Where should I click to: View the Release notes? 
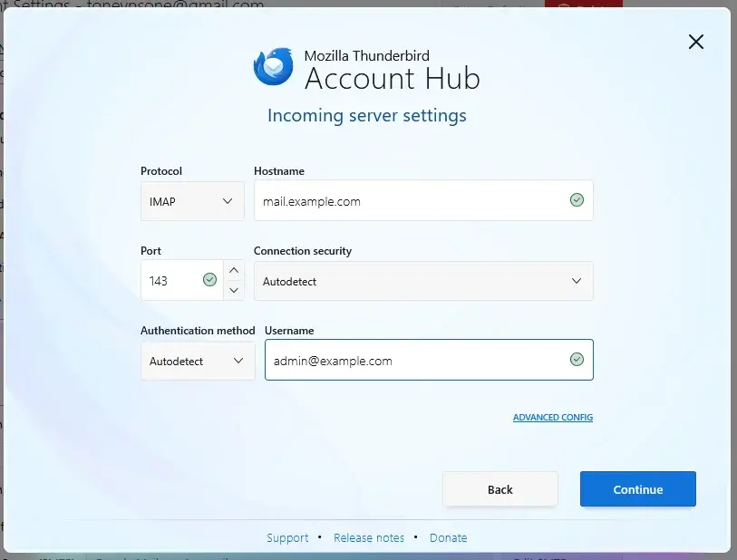point(369,537)
